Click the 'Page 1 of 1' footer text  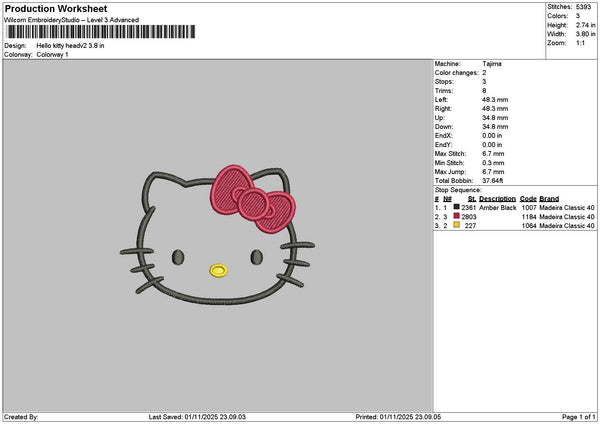[579, 417]
